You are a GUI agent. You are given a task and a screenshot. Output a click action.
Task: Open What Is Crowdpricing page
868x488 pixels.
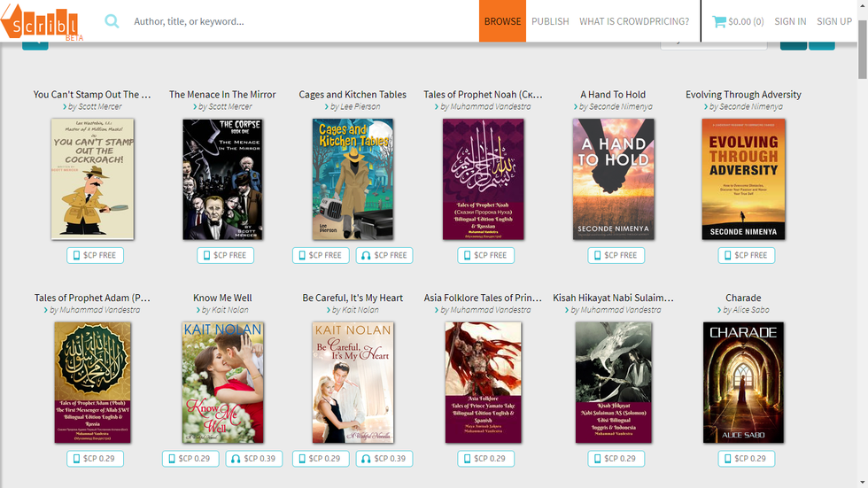634,21
